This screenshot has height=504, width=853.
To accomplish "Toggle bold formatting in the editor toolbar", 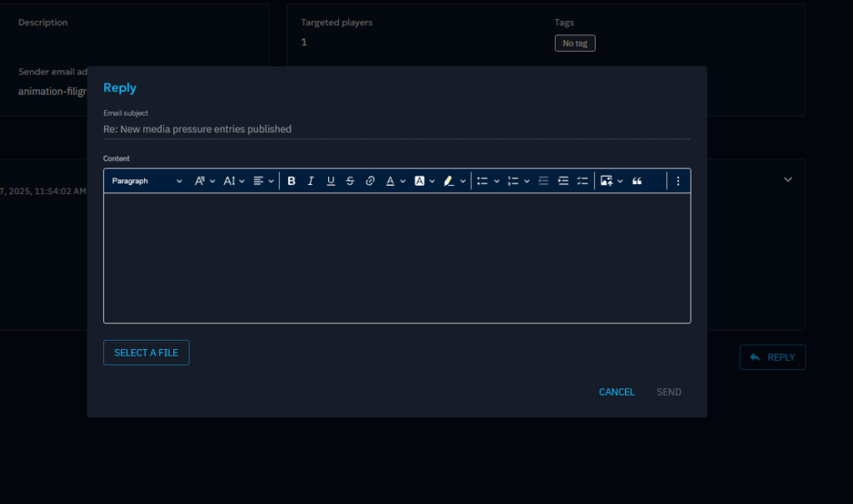I will 292,181.
